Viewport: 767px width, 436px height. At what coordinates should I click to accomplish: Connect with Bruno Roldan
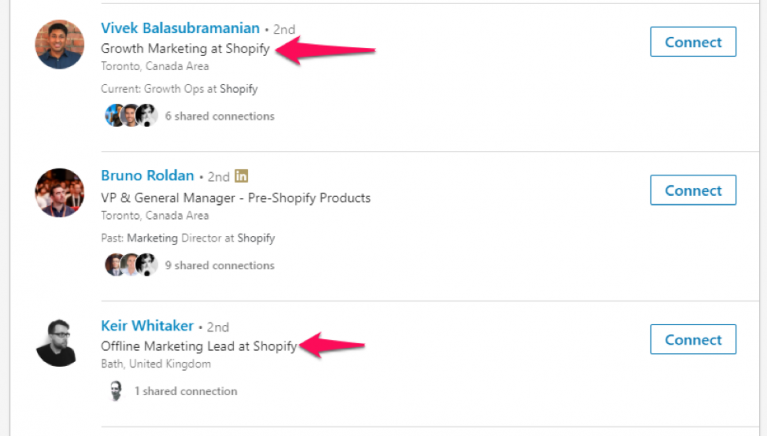693,190
